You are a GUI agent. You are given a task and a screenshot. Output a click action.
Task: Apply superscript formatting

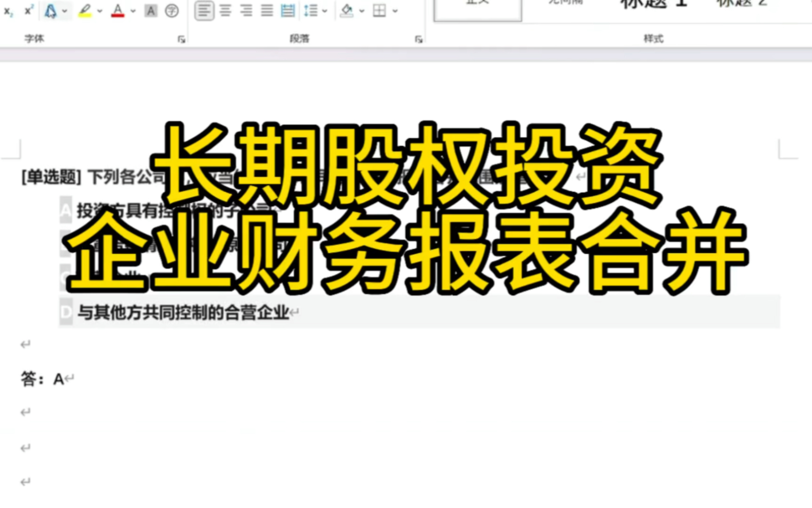[29, 11]
